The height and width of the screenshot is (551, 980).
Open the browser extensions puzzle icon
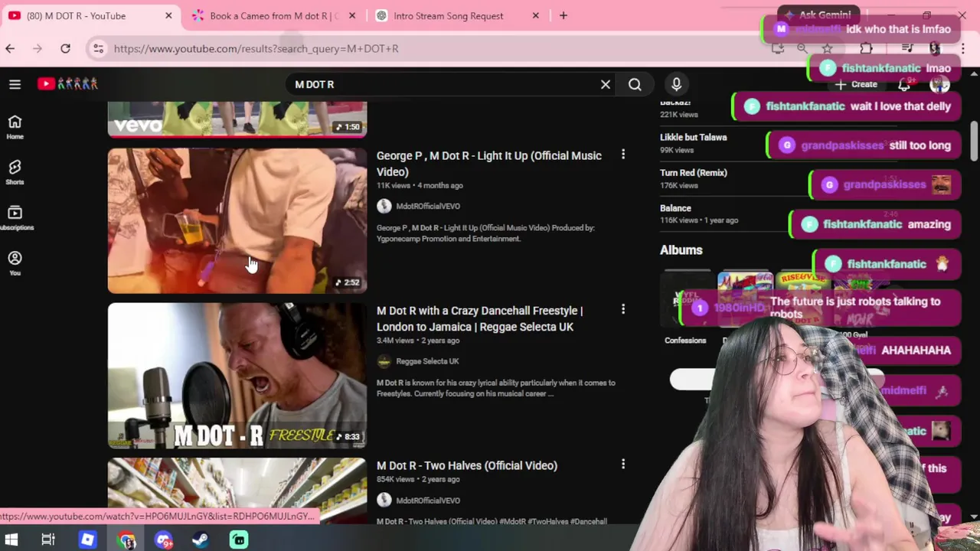pyautogui.click(x=866, y=48)
